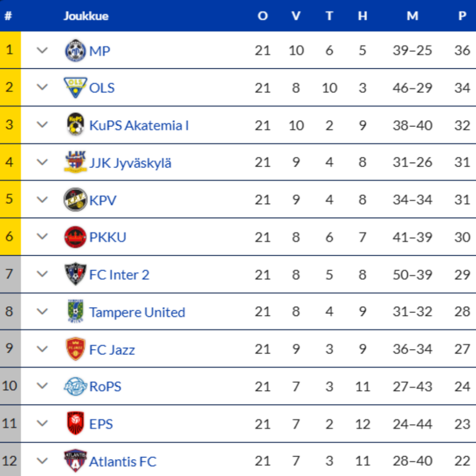Expand details for OLS row
This screenshot has width=476, height=476.
(x=42, y=87)
